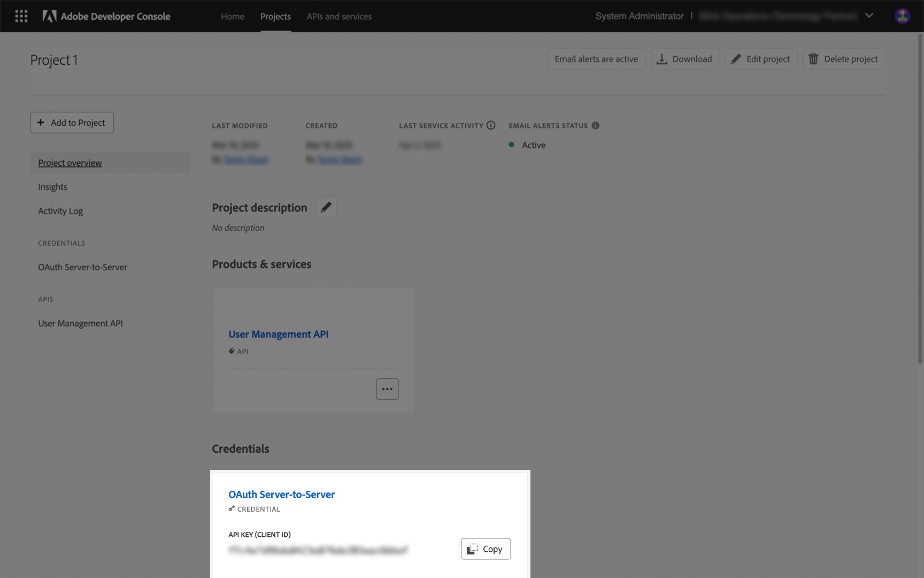Click the trash icon in Delete project

click(813, 59)
